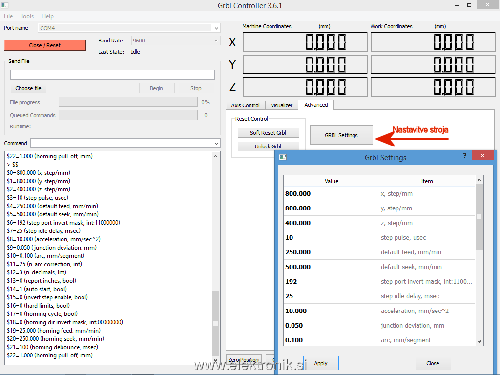
Task: Click console line '$6=192 (step port invert mask'
Action: (63, 223)
